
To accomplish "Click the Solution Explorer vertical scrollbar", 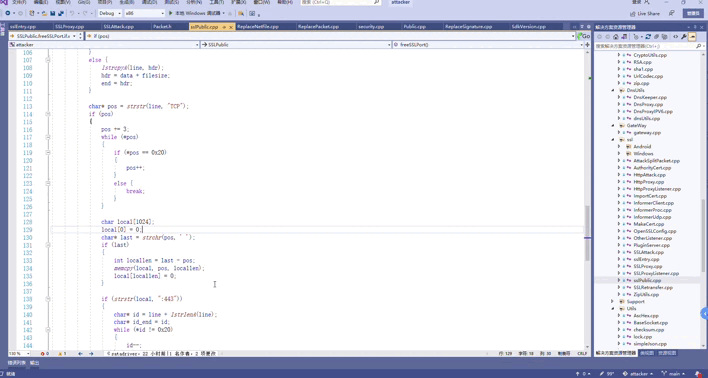I will click(703, 235).
